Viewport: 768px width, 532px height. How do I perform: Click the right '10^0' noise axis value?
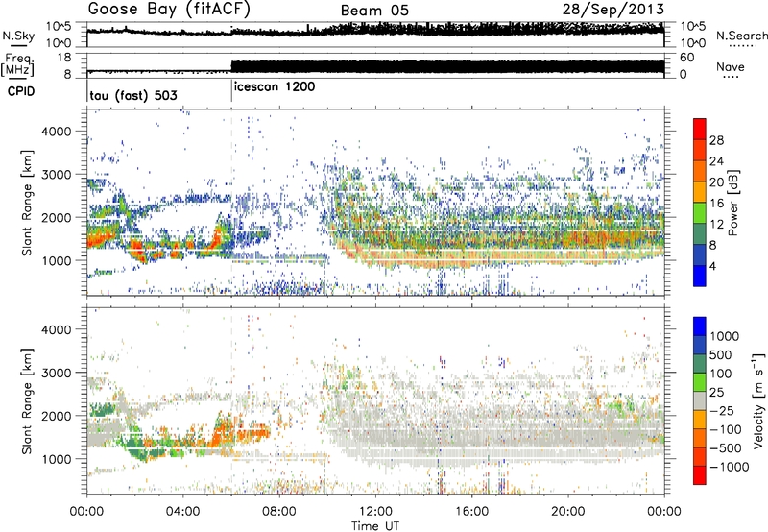click(x=693, y=43)
